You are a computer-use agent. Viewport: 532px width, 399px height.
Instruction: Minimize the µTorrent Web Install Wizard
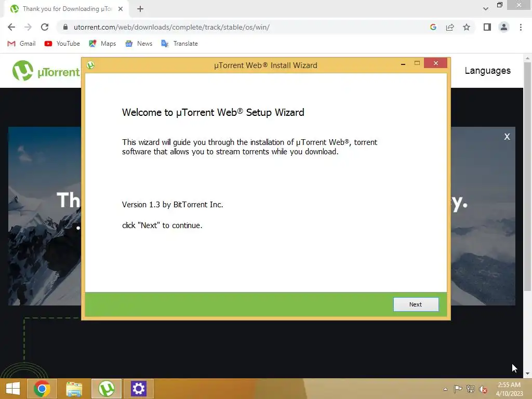403,63
